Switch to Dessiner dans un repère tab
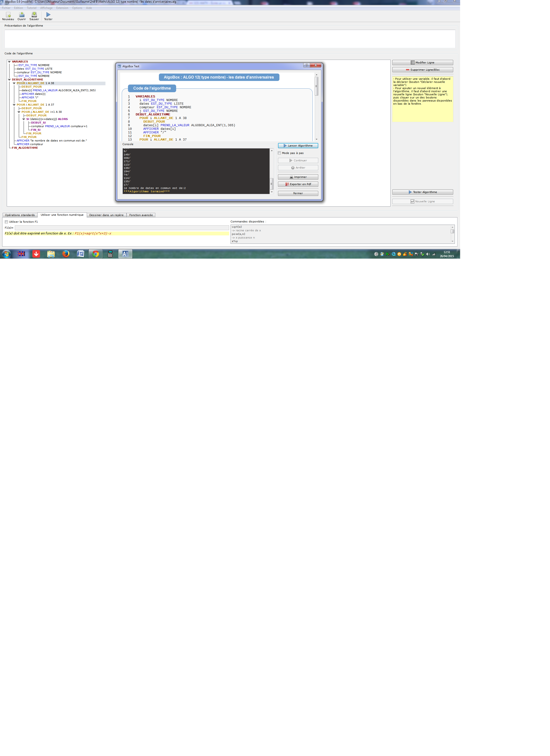Viewport: 550px width, 756px height. click(106, 215)
